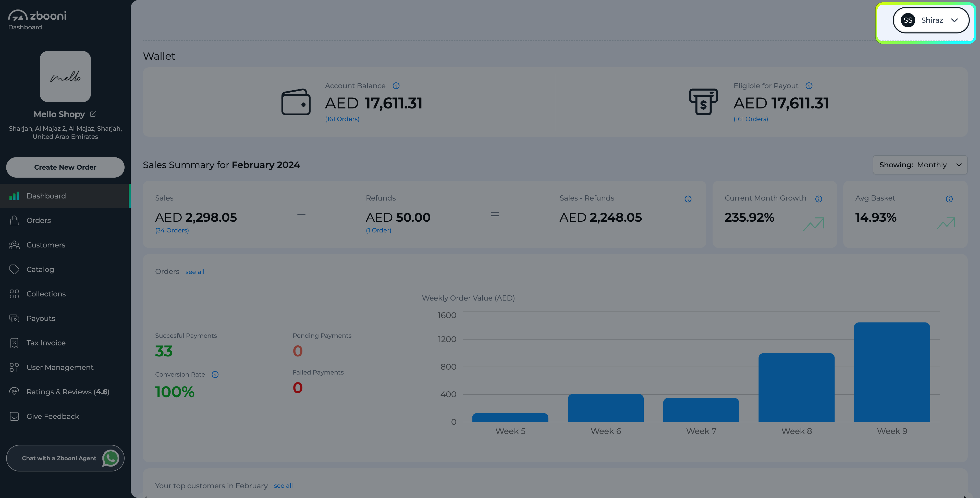Click the Avg Basket trend arrow icon

pos(946,223)
